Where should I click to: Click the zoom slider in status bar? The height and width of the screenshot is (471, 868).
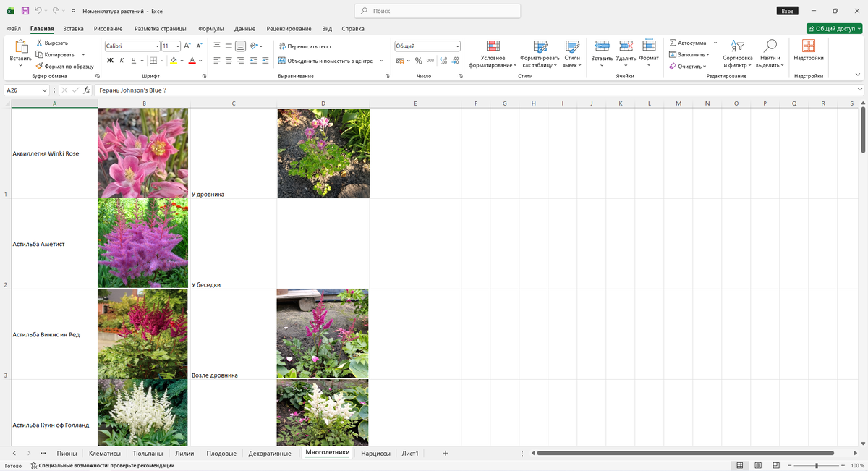817,465
